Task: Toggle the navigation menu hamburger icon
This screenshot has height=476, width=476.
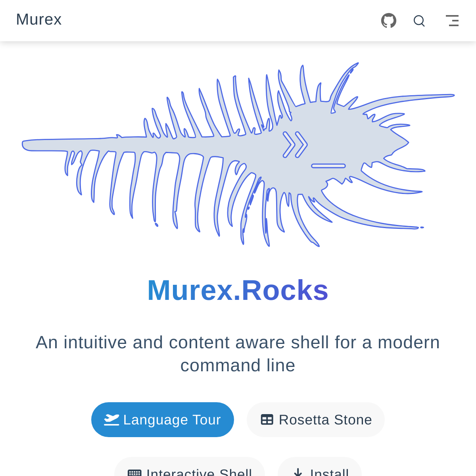Action: (452, 21)
